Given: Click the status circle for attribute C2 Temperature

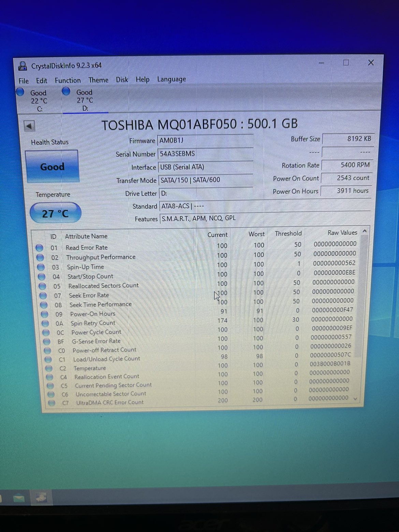Looking at the screenshot, I should click(49, 368).
